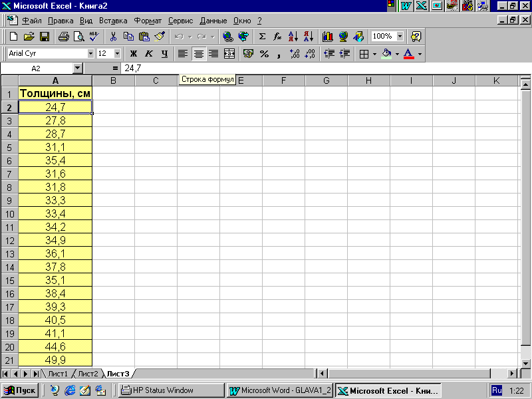This screenshot has width=532, height=399.
Task: Open the Файл menu
Action: click(32, 21)
